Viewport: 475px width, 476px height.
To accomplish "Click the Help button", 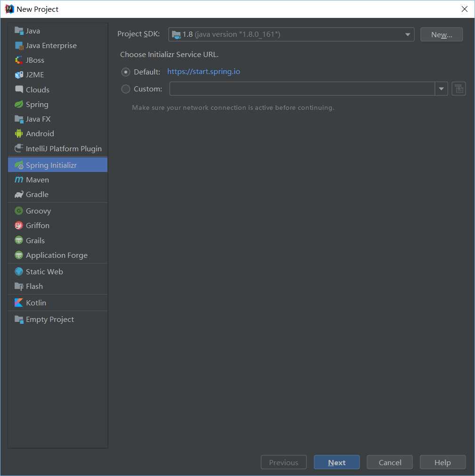I will tap(442, 462).
